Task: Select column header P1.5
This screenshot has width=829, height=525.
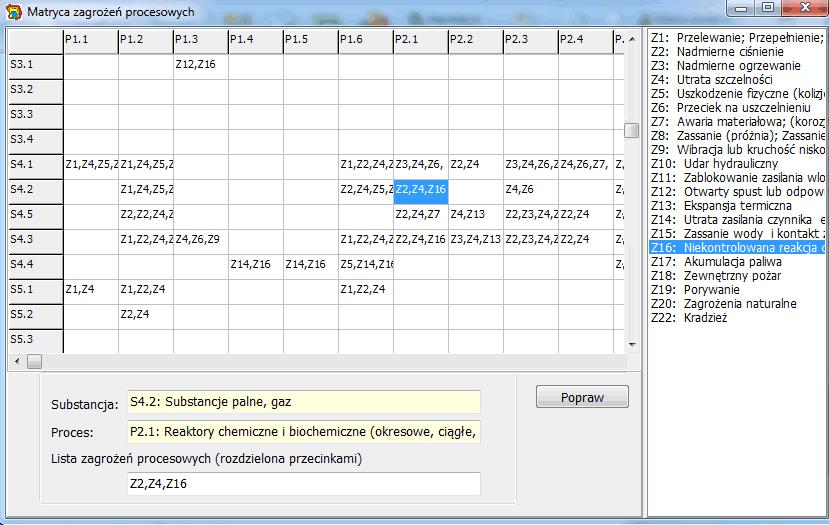Action: tap(311, 42)
